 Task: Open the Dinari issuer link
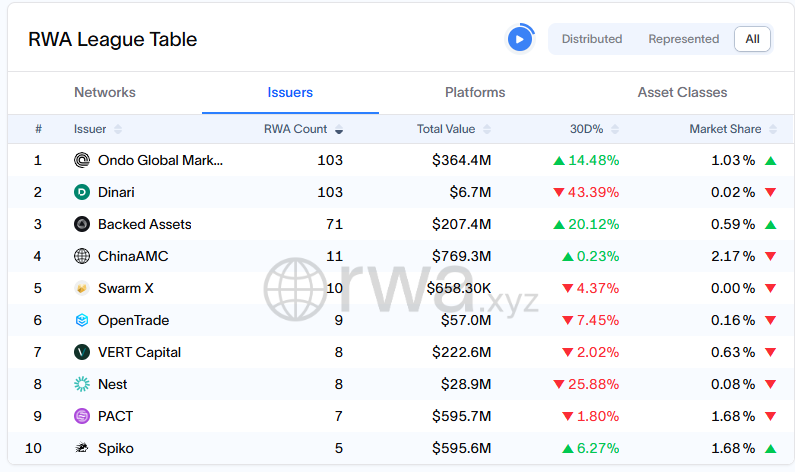pos(116,192)
